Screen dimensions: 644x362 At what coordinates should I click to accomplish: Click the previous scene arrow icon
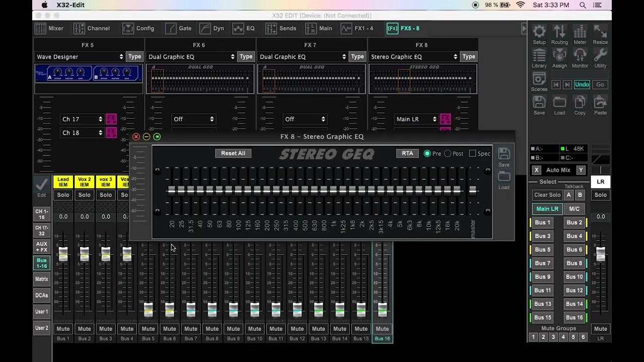(x=556, y=84)
